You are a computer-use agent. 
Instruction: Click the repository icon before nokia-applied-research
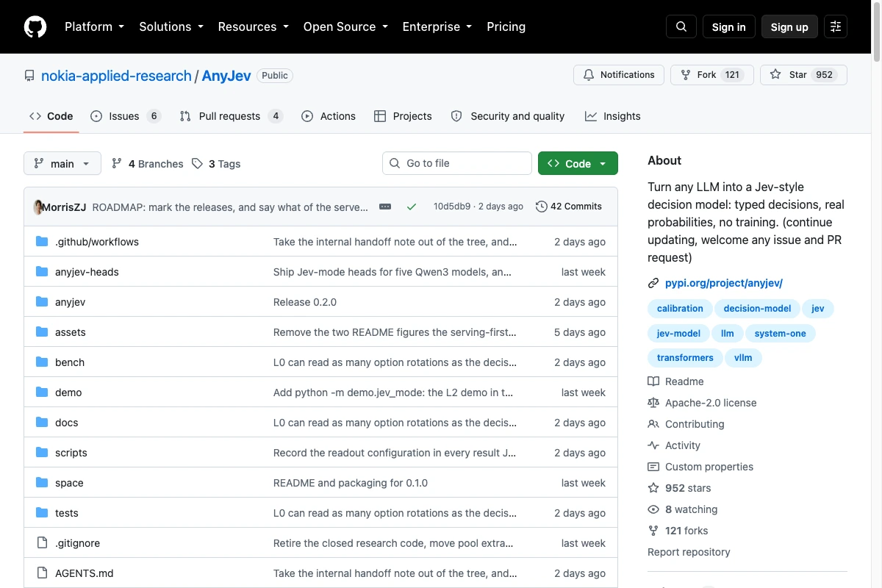tap(29, 76)
